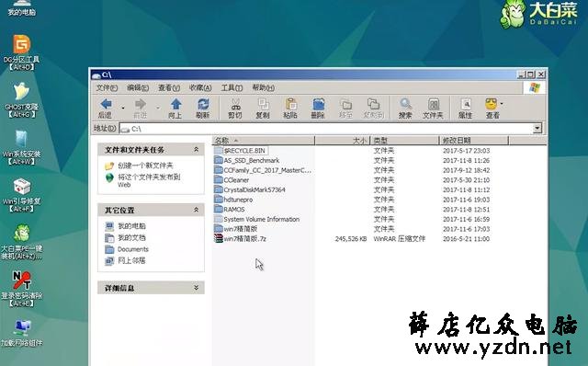Click the GHOST克隆 desktop icon
The height and width of the screenshot is (366, 588).
(21, 100)
